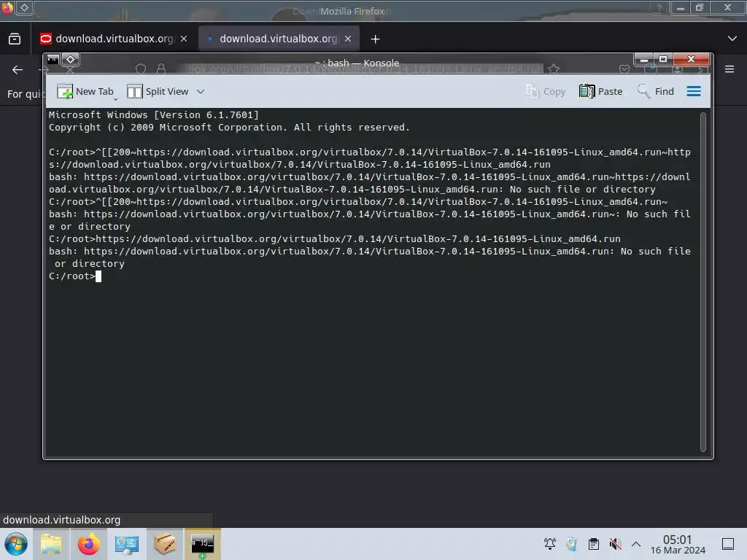Click the Firefox window pin icon

[x=24, y=7]
